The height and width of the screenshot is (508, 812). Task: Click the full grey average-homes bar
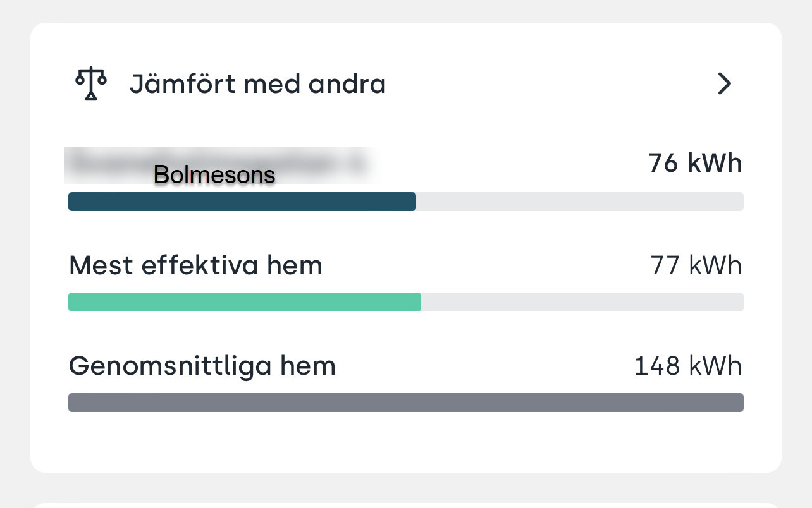[x=405, y=402]
